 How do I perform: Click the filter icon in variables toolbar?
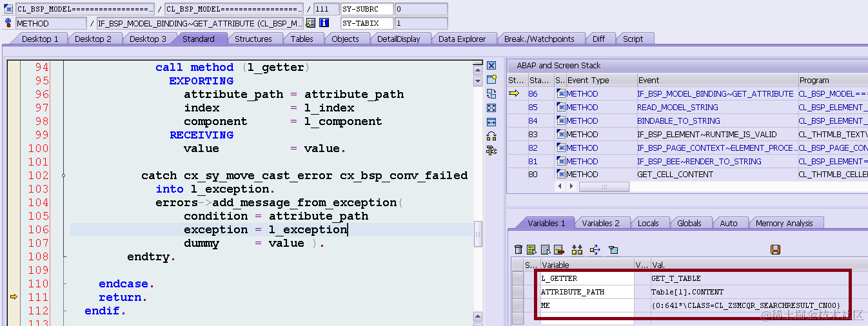pos(613,249)
